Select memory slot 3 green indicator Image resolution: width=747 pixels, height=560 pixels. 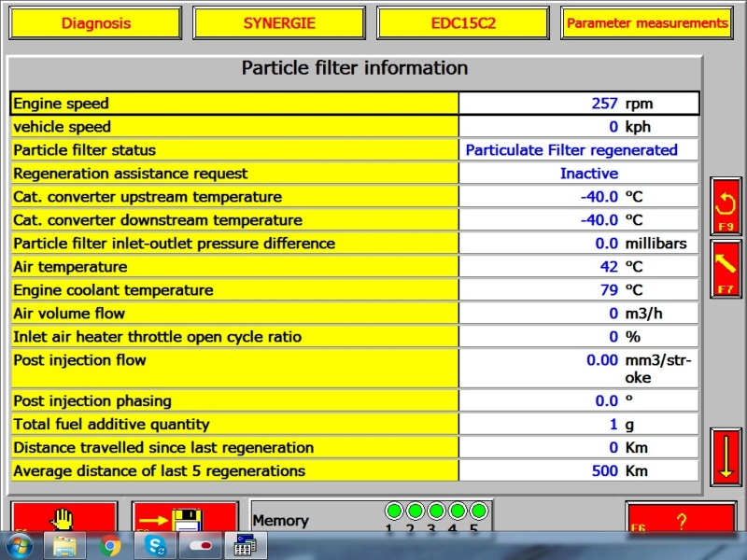436,511
